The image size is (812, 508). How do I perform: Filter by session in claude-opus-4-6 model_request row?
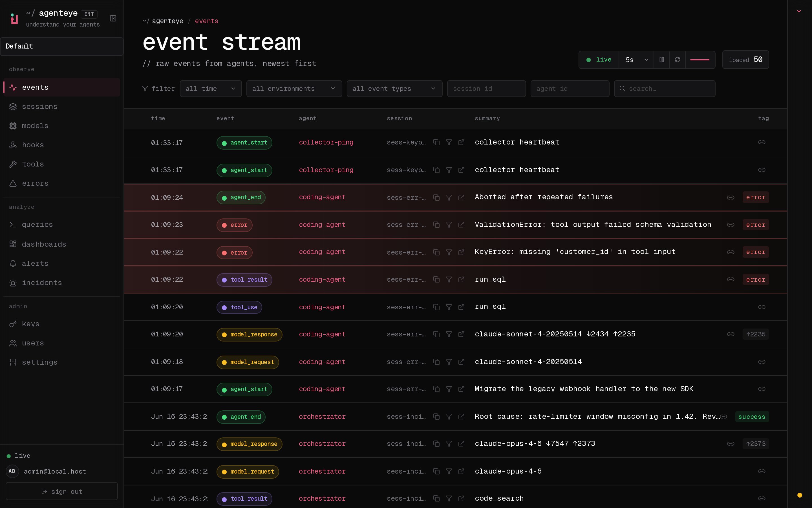(449, 471)
